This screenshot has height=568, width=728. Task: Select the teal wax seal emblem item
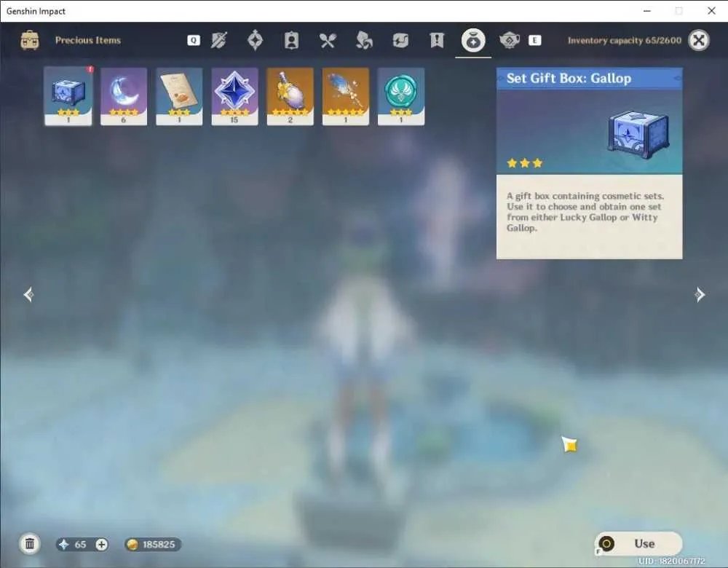click(401, 96)
